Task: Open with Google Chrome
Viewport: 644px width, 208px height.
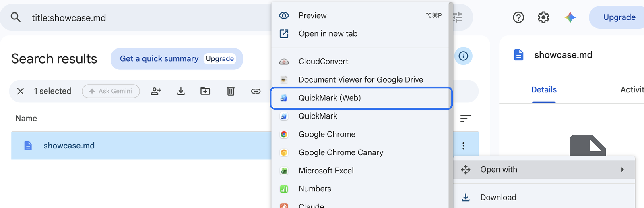Action: tap(360, 134)
